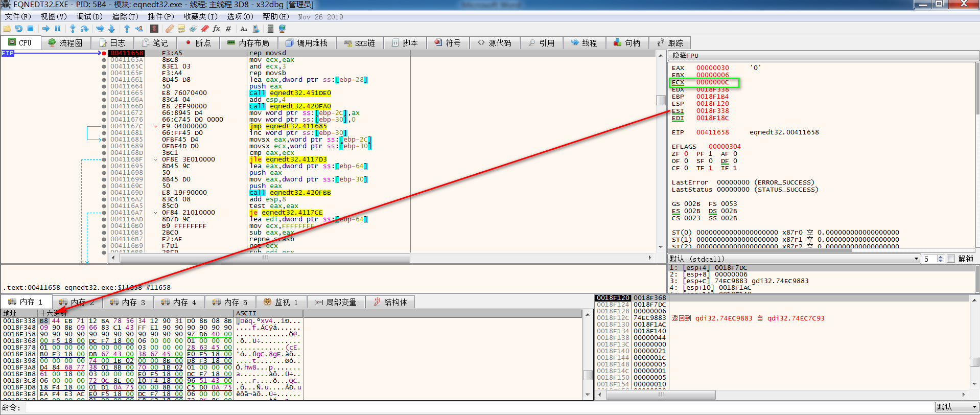Collapse FPU registers with 隐藏FPU

pos(685,56)
